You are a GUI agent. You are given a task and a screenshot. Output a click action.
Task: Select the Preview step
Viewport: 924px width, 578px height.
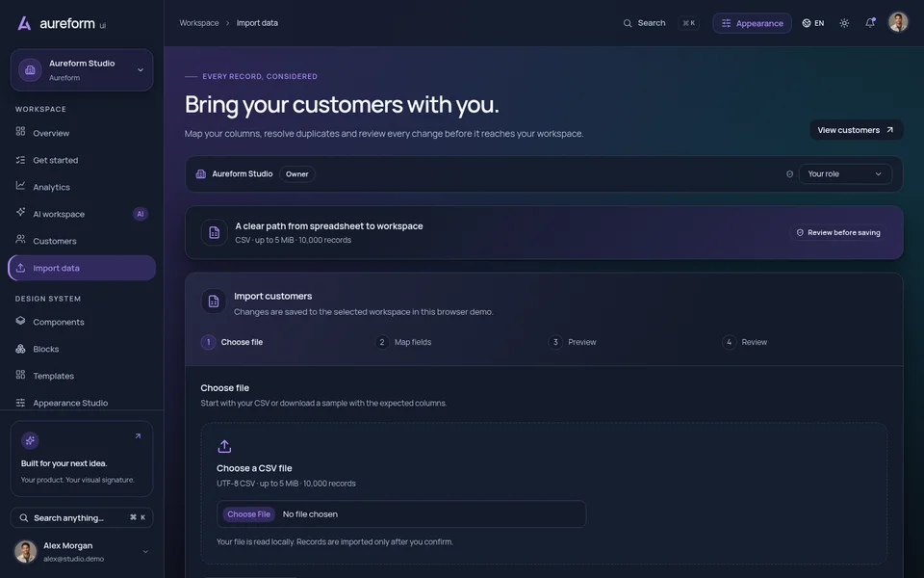(572, 342)
